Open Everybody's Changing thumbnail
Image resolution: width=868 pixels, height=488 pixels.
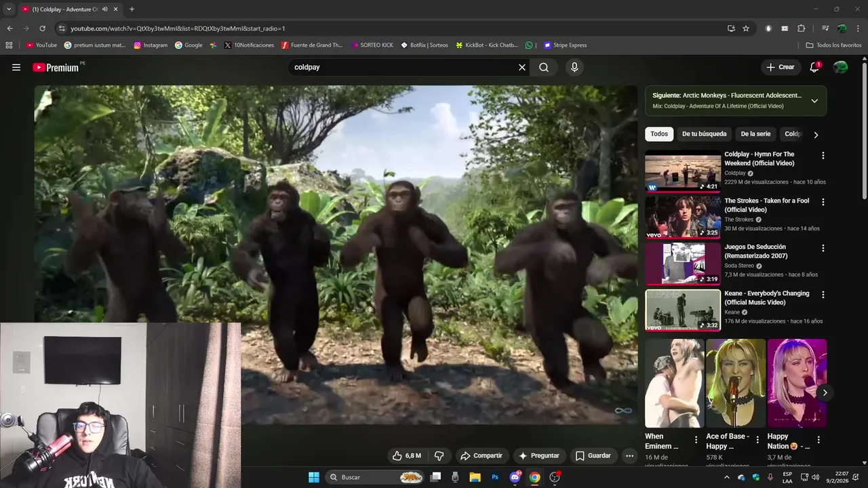[683, 310]
